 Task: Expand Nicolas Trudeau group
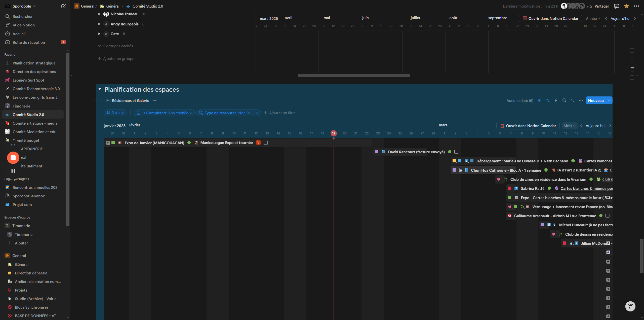coord(99,14)
